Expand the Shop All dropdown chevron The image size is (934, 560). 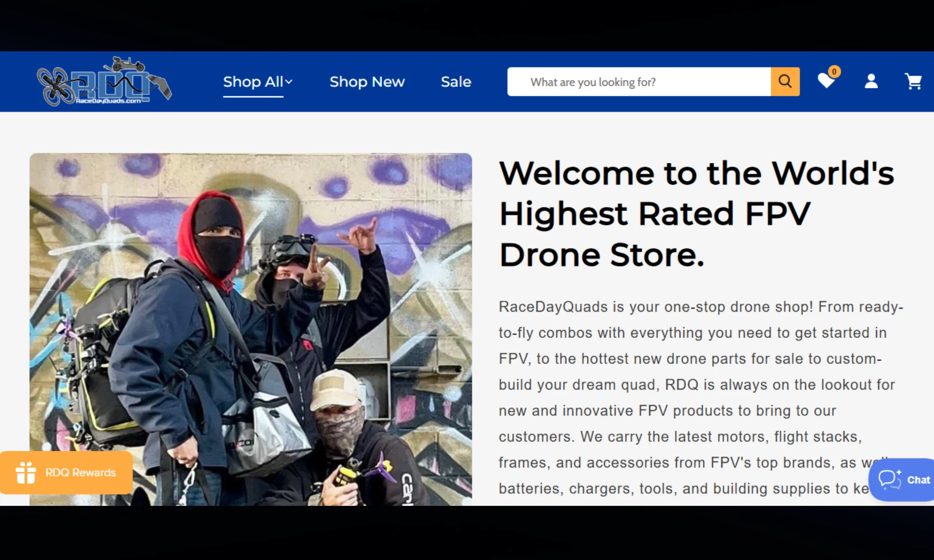289,82
